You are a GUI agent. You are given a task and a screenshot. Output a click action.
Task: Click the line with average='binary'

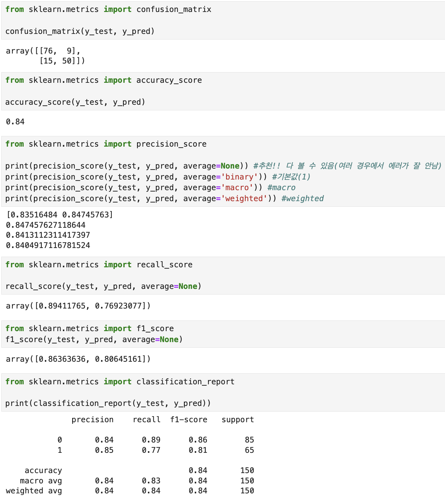coord(158,177)
